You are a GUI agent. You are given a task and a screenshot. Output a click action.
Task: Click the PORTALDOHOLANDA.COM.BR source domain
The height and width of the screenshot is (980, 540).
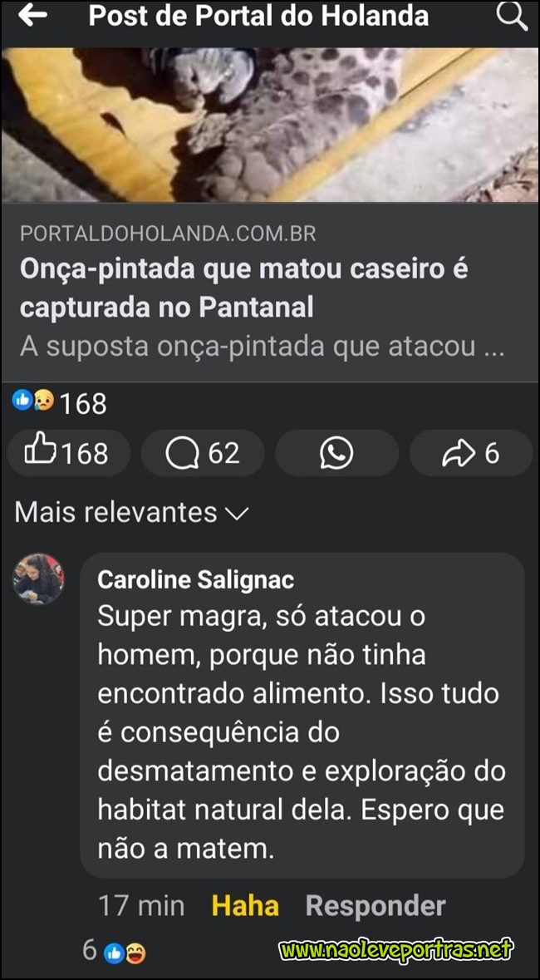click(x=168, y=234)
